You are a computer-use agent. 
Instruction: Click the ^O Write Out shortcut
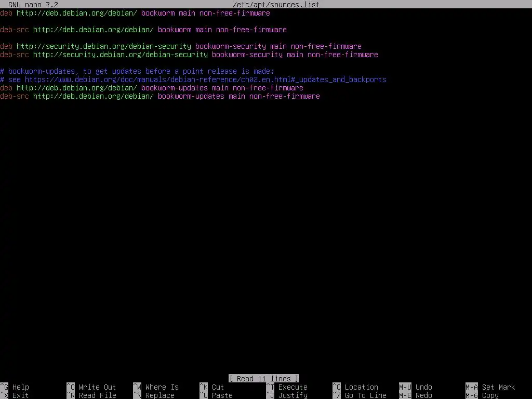click(91, 387)
